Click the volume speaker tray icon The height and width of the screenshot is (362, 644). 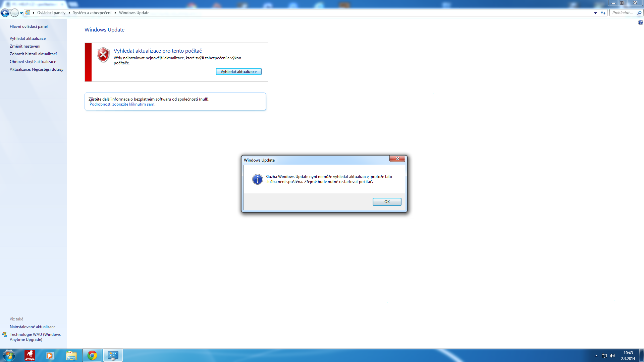click(612, 356)
